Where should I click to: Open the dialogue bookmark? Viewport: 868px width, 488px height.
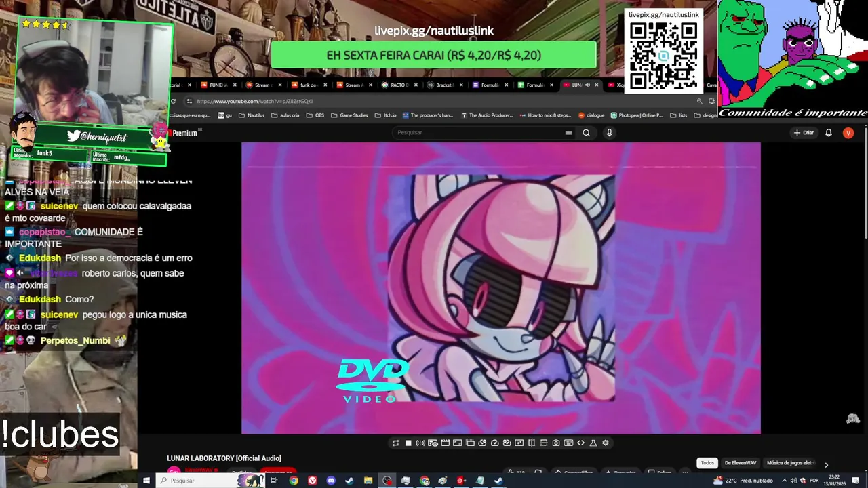click(591, 115)
